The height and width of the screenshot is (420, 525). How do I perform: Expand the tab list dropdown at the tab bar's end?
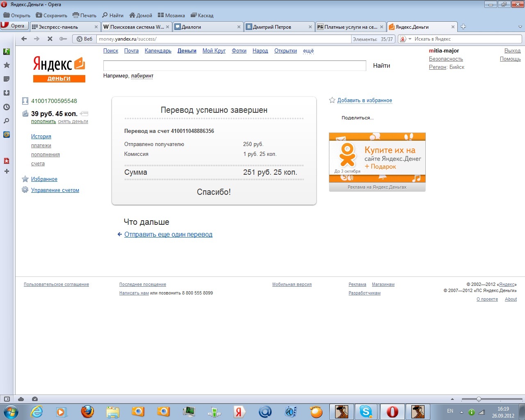pos(520,27)
